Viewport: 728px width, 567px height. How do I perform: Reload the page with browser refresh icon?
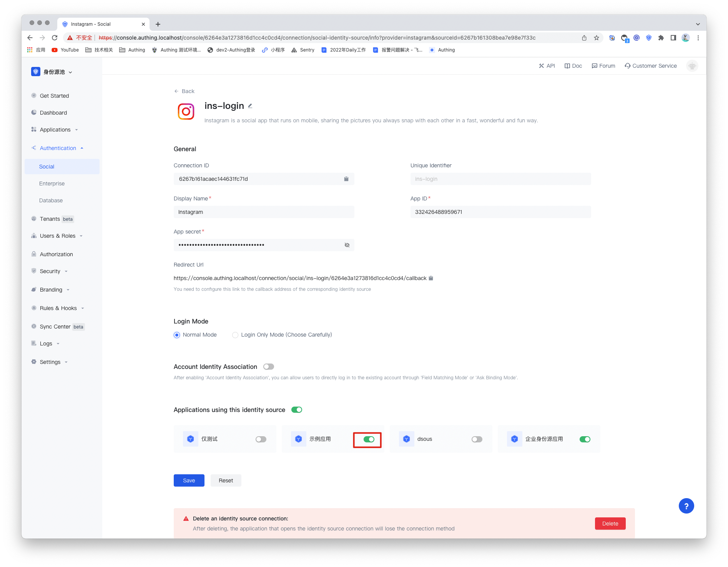(55, 38)
